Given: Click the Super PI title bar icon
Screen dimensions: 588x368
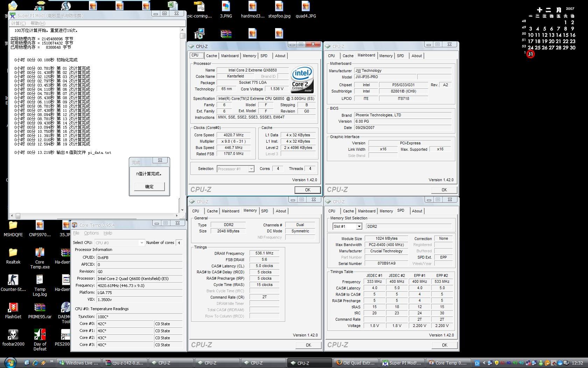Looking at the screenshot, I should click(13, 15).
